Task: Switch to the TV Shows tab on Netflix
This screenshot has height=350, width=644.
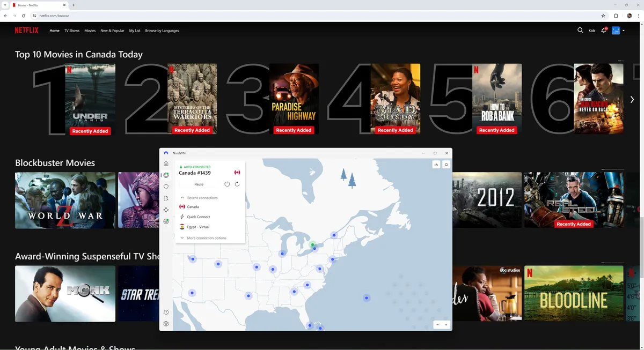Action: (x=71, y=31)
